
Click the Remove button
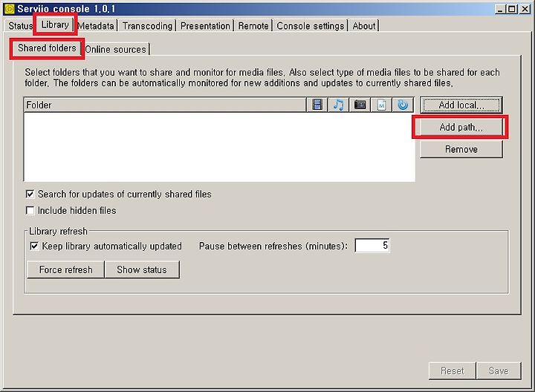point(461,149)
